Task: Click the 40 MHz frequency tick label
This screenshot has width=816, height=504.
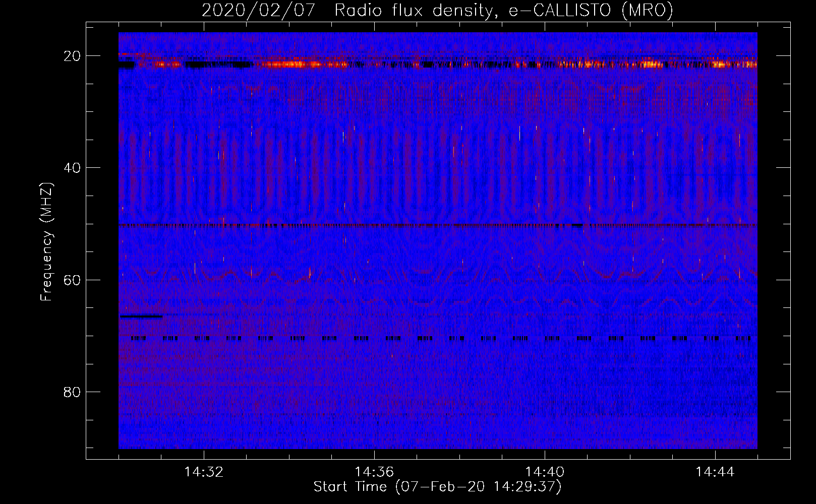Action: [x=72, y=168]
